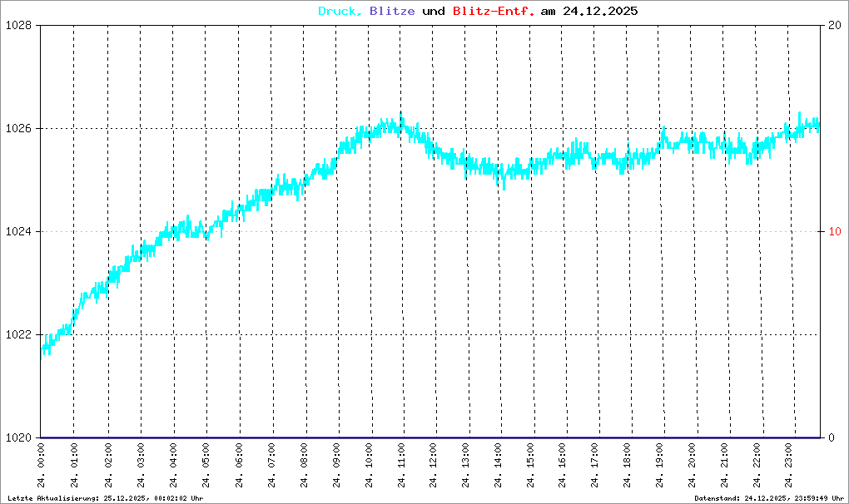This screenshot has width=849, height=504.
Task: Click the time label '24. 15:00'
Action: pos(529,466)
